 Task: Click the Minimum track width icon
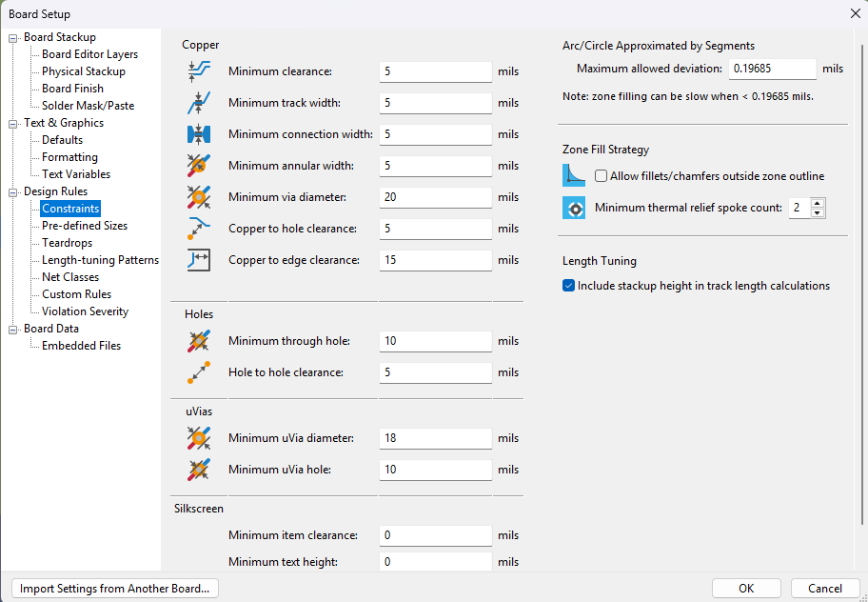(x=199, y=103)
